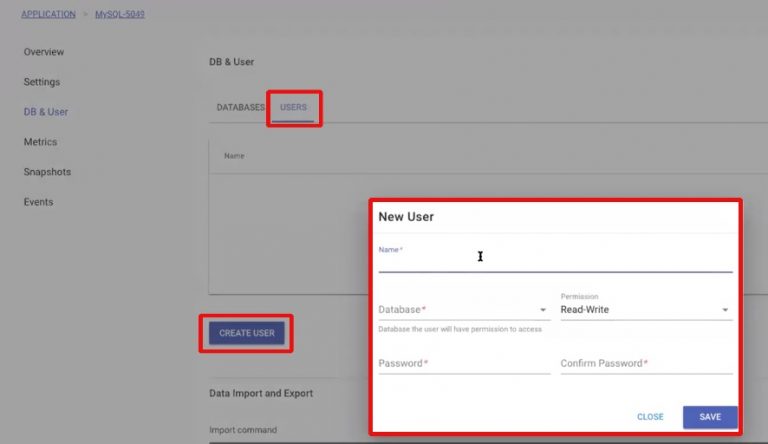Click the Password input field
This screenshot has height=444, width=768.
[x=463, y=364]
